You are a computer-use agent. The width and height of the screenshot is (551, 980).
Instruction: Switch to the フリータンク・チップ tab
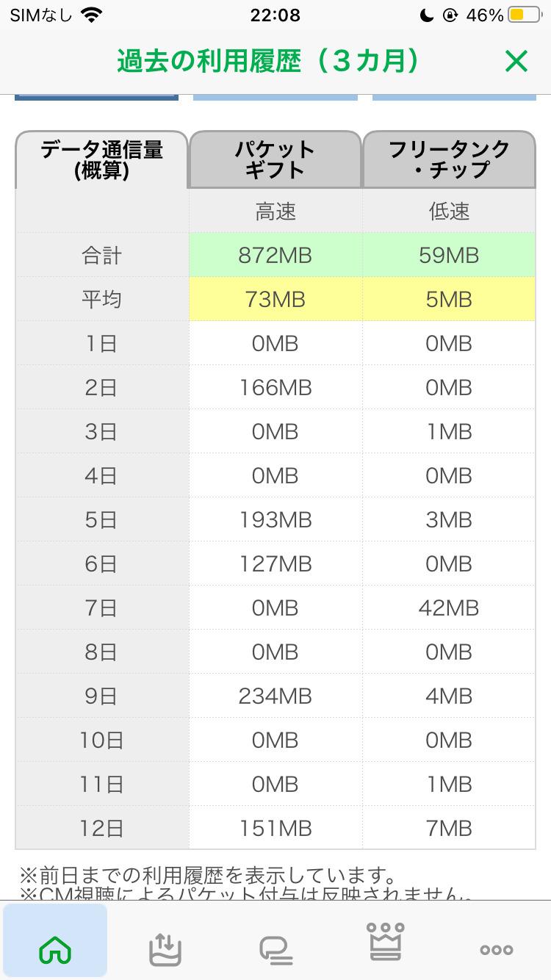[449, 159]
